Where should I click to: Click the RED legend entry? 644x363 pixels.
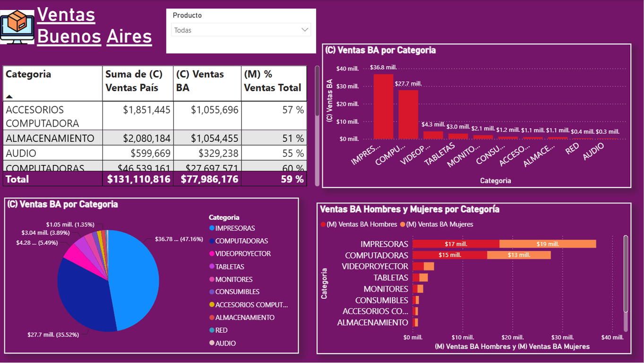(218, 330)
